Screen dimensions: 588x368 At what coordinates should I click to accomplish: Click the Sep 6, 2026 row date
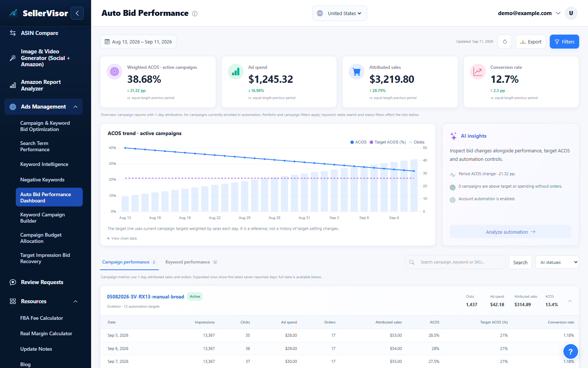(118, 348)
